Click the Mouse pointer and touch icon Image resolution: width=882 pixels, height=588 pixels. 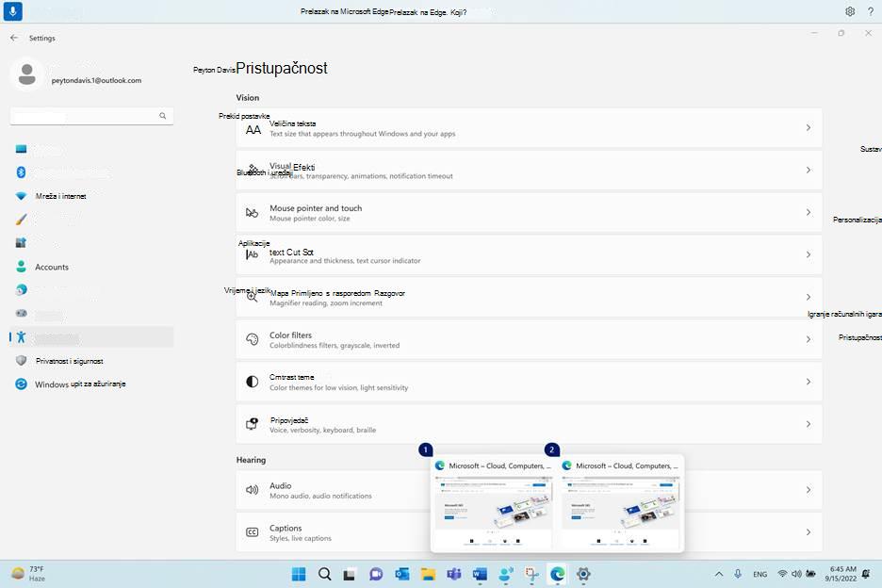[x=252, y=213]
